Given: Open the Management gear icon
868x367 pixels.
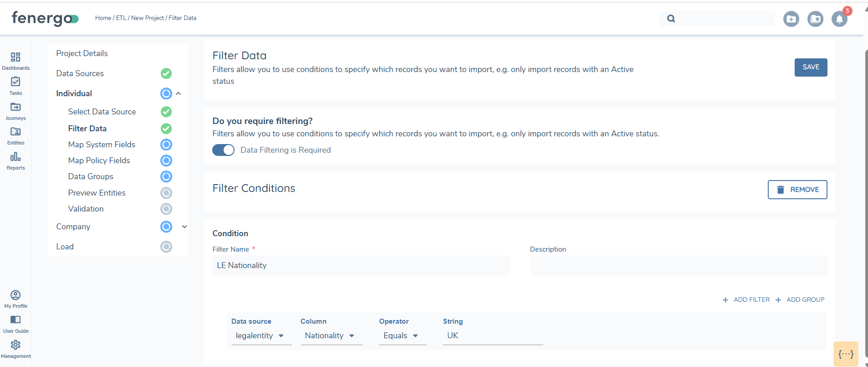Looking at the screenshot, I should 15,345.
